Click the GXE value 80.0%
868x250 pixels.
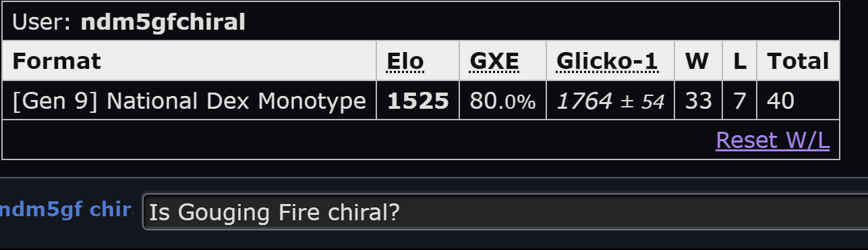point(503,101)
